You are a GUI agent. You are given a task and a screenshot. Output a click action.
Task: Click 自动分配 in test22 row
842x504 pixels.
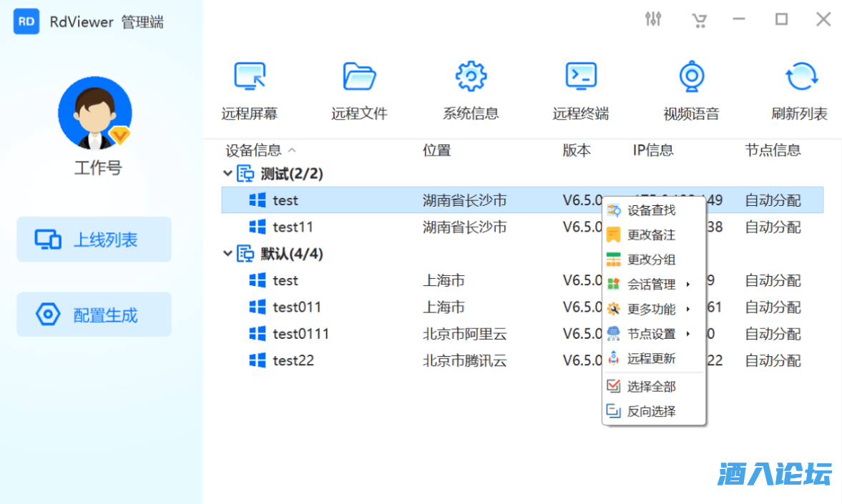click(x=773, y=361)
